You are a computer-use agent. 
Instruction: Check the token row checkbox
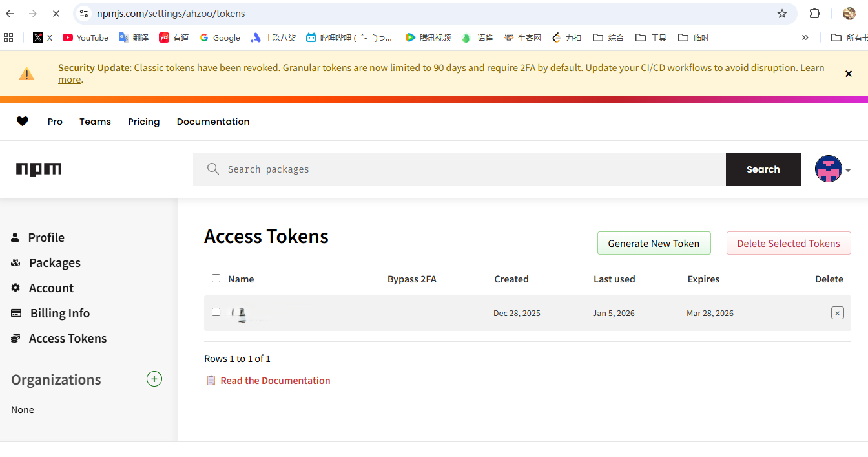(x=216, y=312)
